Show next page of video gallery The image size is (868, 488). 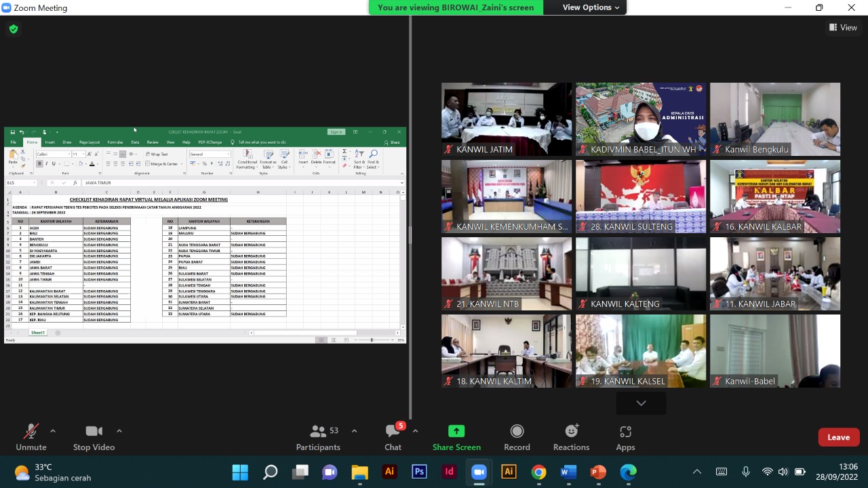641,403
